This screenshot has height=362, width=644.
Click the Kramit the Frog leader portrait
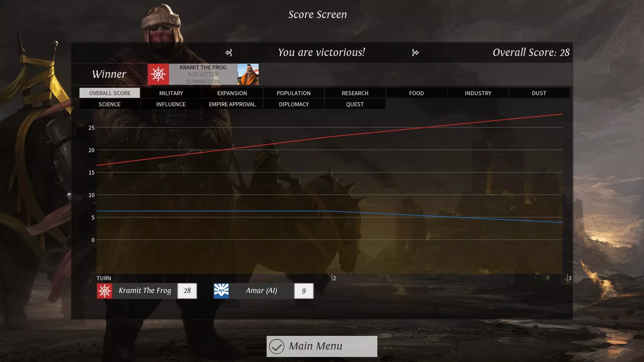(x=248, y=74)
